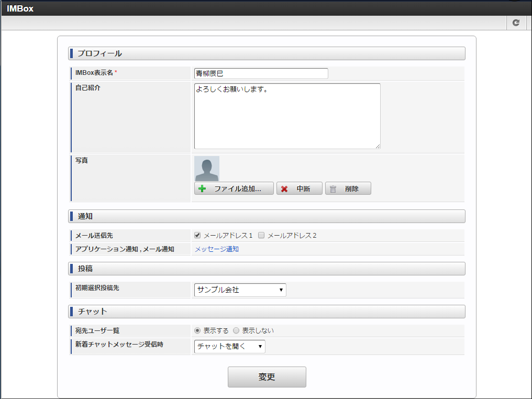The height and width of the screenshot is (399, 532).
Task: Open the メッセージ通知 link
Action: tap(217, 249)
